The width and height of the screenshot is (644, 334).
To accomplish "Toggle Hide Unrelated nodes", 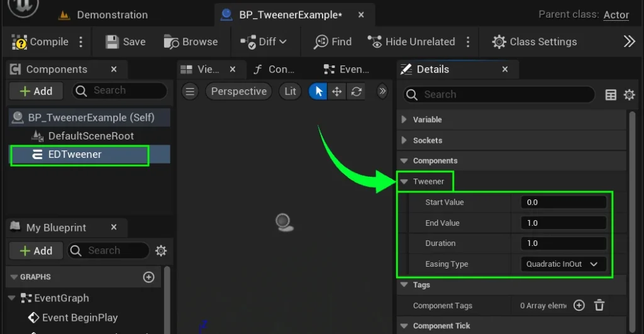I will [x=412, y=42].
